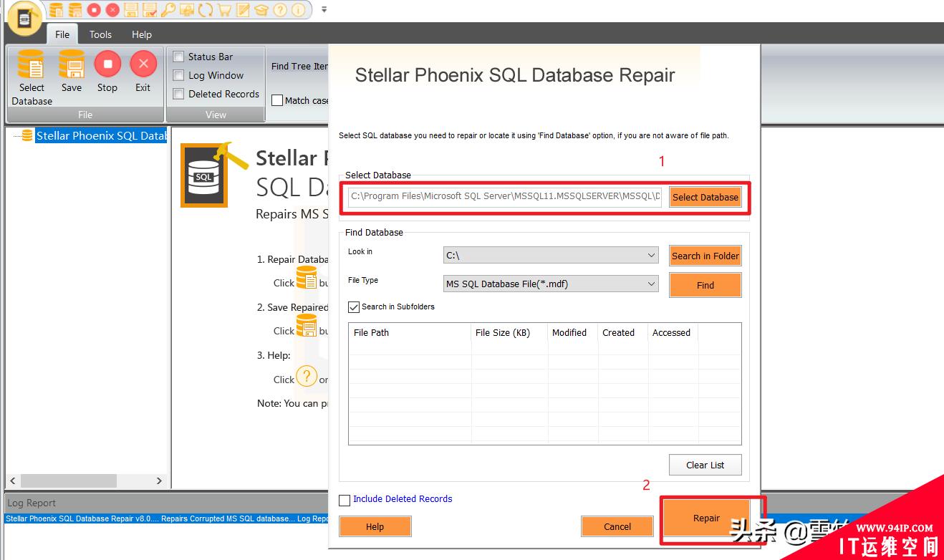
Task: Click the File Size (KB) column header
Action: click(x=509, y=332)
